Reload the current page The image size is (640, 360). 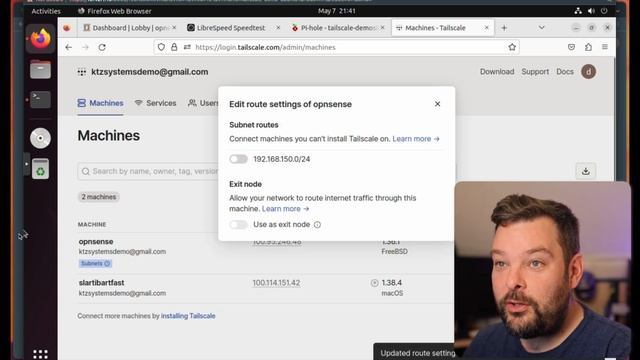click(x=102, y=47)
